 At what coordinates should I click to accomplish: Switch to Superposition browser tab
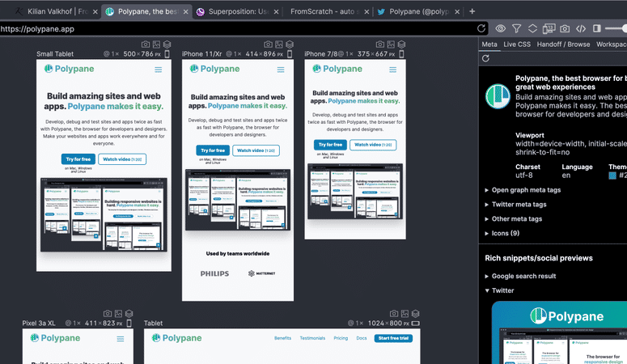pyautogui.click(x=238, y=11)
